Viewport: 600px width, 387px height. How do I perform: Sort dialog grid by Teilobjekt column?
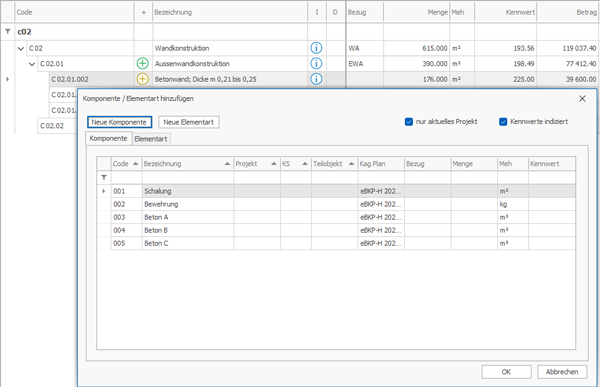(x=334, y=164)
